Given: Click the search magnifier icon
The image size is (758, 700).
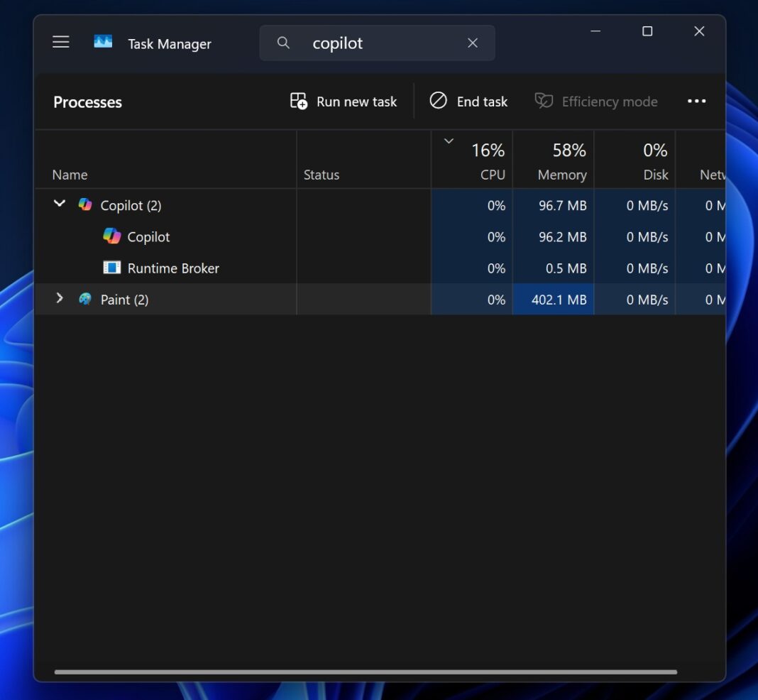Looking at the screenshot, I should tap(283, 43).
